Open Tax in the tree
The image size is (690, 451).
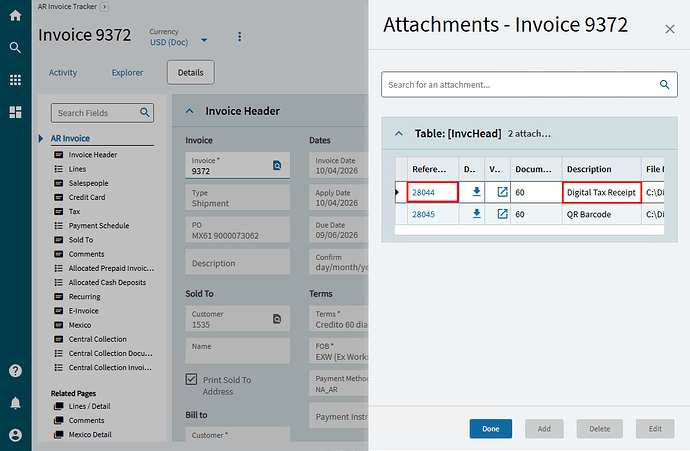click(74, 212)
